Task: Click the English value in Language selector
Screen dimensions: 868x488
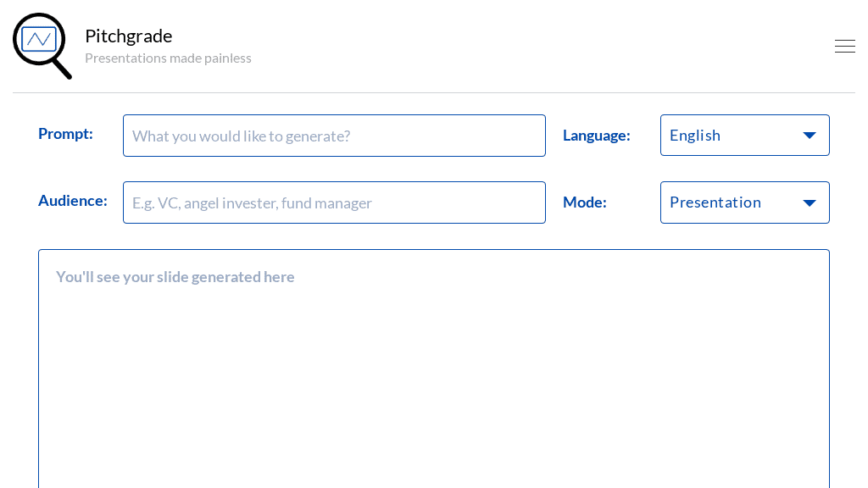Action: point(695,136)
